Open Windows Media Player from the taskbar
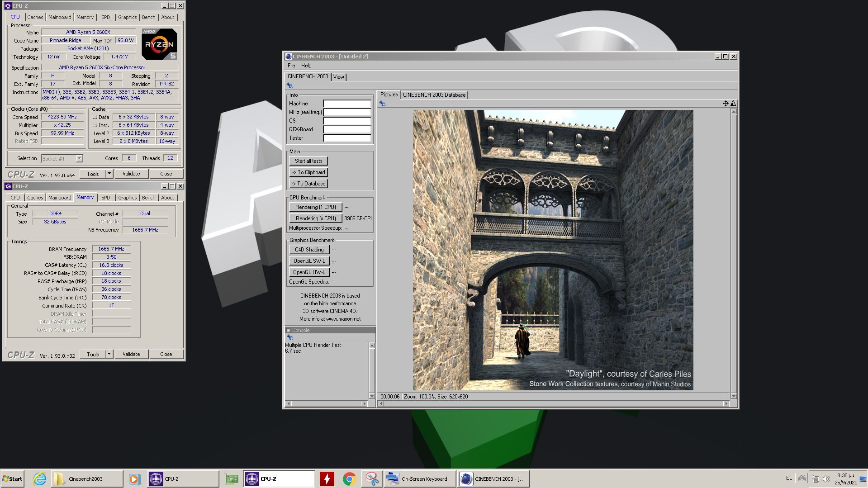The height and width of the screenshot is (488, 868). [x=134, y=479]
